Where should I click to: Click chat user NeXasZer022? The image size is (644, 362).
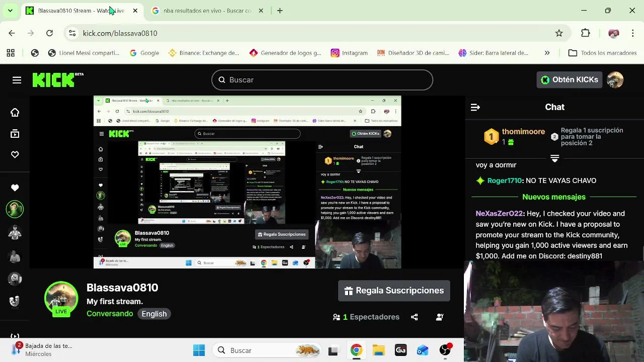tap(500, 214)
